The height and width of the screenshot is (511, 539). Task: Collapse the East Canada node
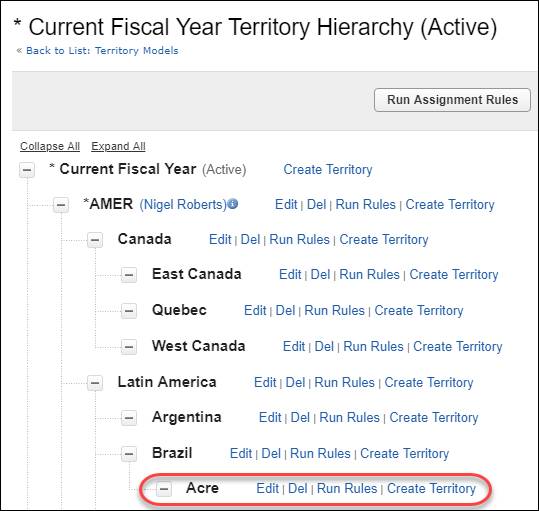[x=129, y=275]
